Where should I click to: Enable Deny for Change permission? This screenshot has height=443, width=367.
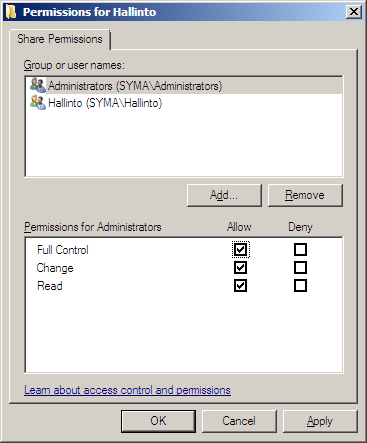pos(300,267)
